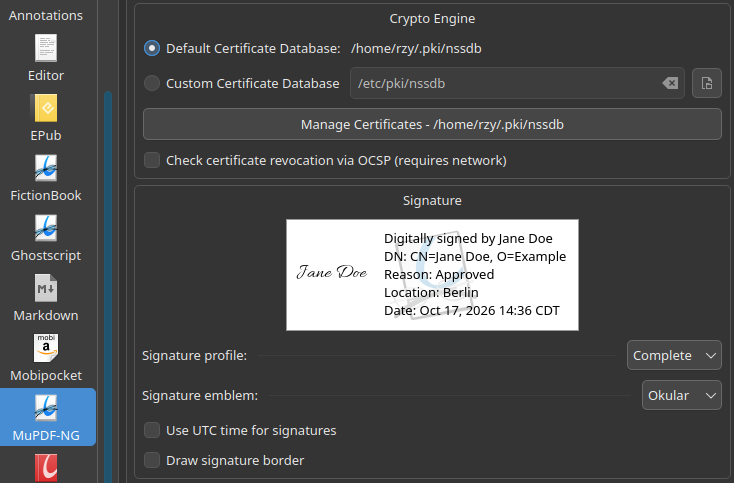Click the Manage Certificates button
Image resolution: width=734 pixels, height=483 pixels.
point(432,124)
